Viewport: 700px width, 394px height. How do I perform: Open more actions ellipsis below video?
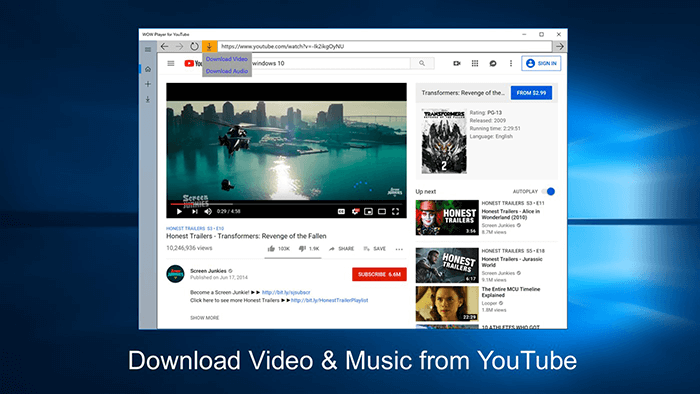[399, 249]
